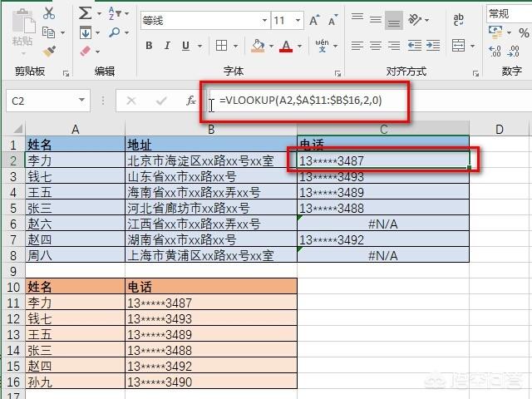Screen dimensions: 532x399
Task: Click the Paste clipboard icon
Action: point(23,22)
